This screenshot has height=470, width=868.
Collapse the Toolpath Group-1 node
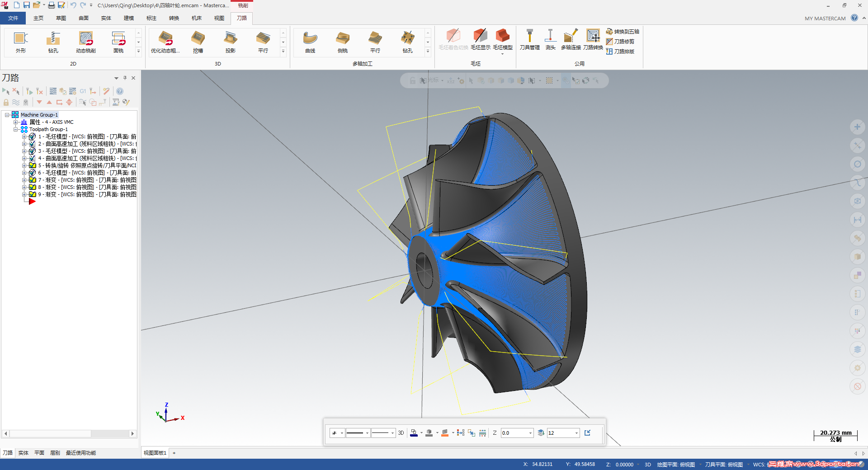[x=16, y=129]
